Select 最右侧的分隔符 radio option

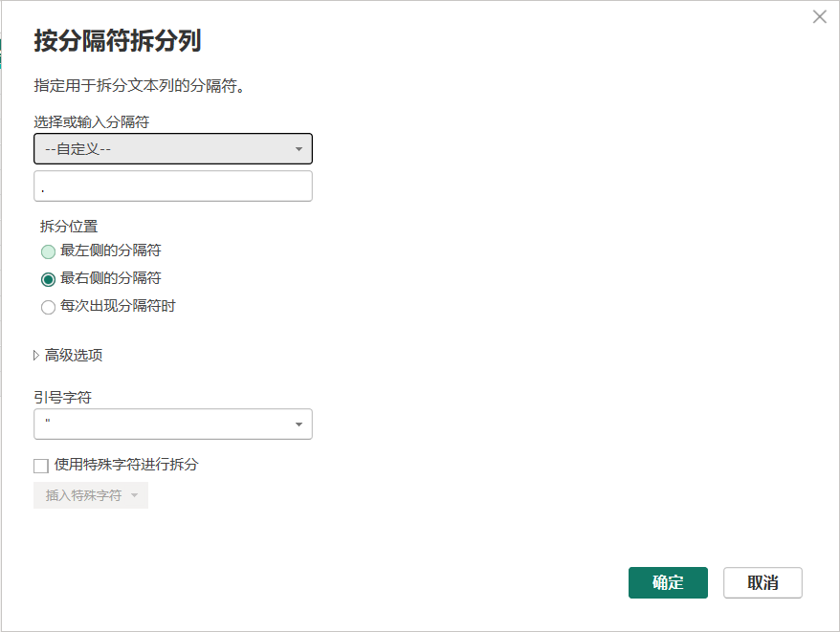tap(48, 279)
